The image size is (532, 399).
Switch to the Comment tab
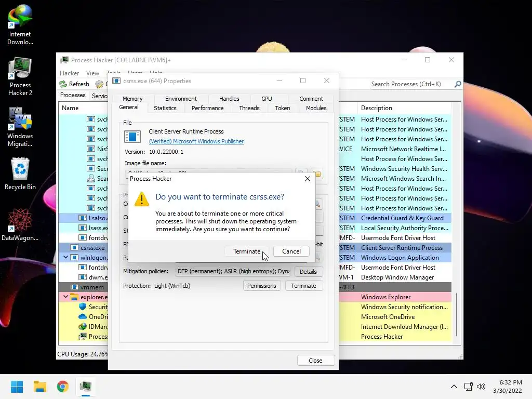point(311,99)
